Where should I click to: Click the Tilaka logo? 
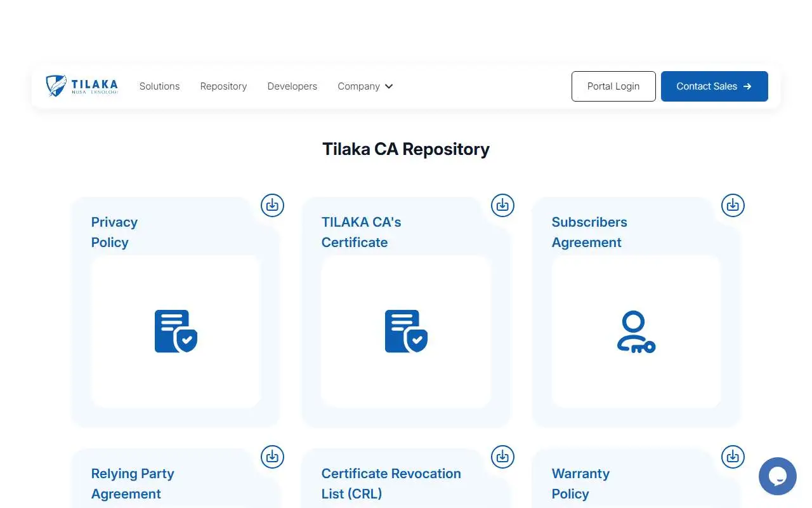pos(82,86)
